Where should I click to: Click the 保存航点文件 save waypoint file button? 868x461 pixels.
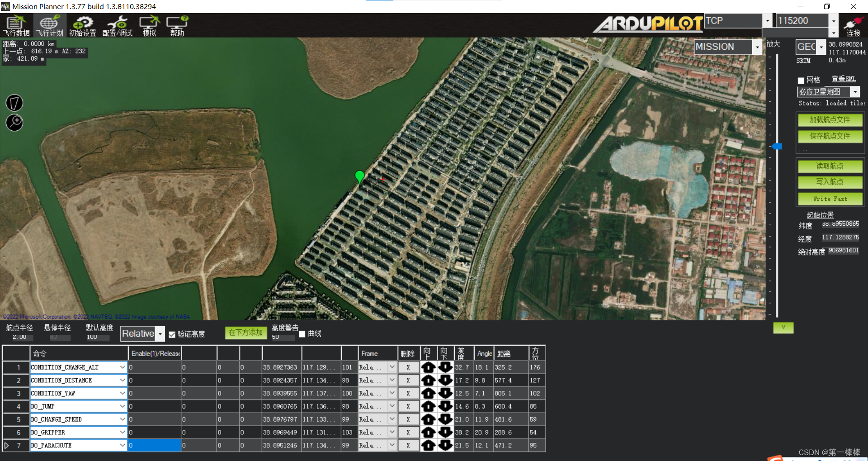coord(830,136)
